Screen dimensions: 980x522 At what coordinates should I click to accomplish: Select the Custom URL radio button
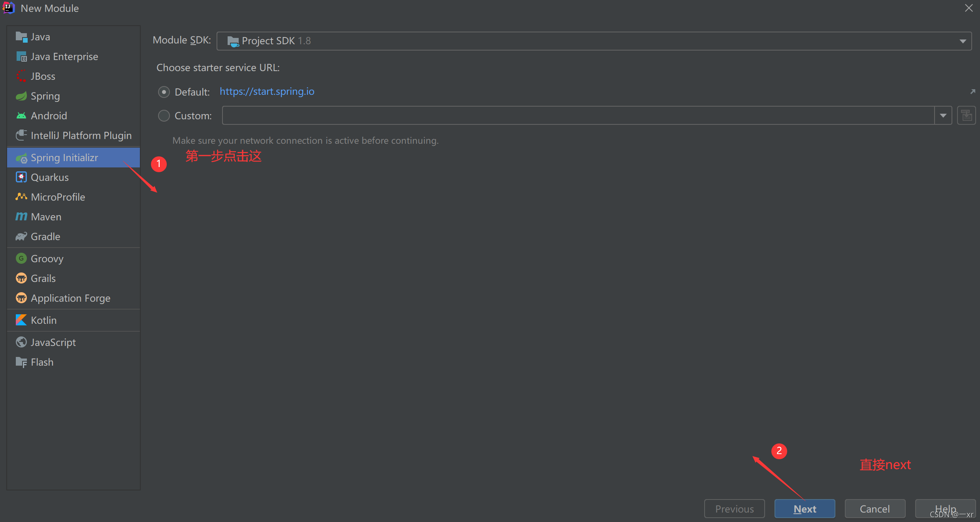164,116
